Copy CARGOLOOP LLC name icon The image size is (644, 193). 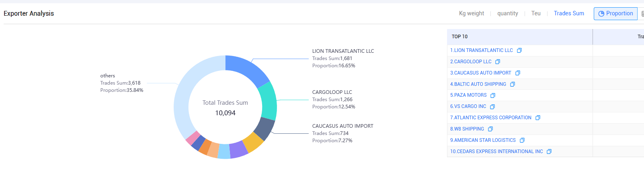pos(498,62)
